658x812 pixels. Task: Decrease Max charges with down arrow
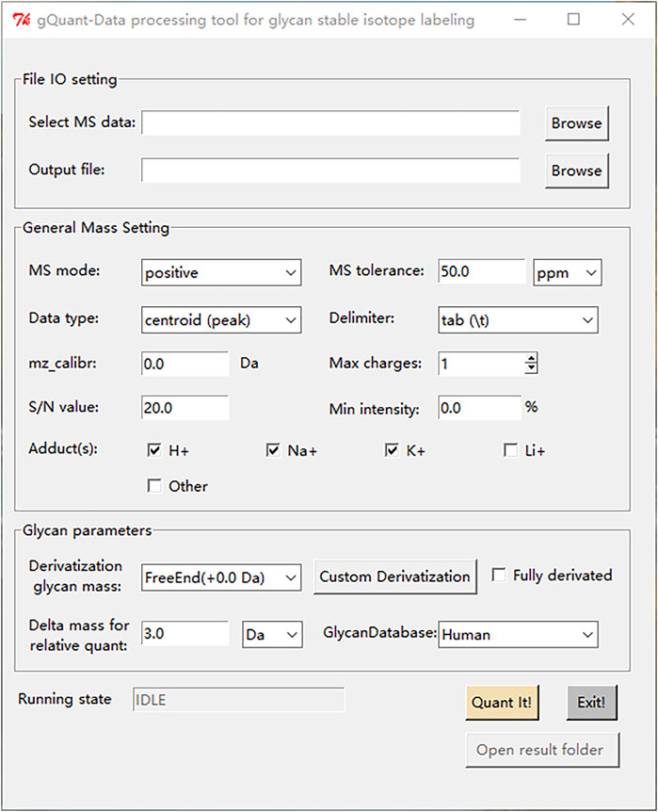531,368
